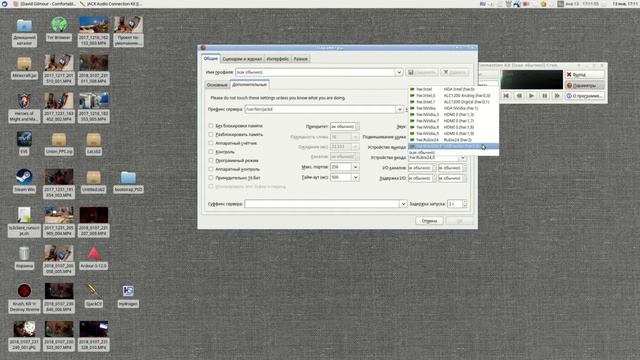Click the JACK Audio Connection Kit taskbar entry
Screen dimensions: 640x360
111,4
